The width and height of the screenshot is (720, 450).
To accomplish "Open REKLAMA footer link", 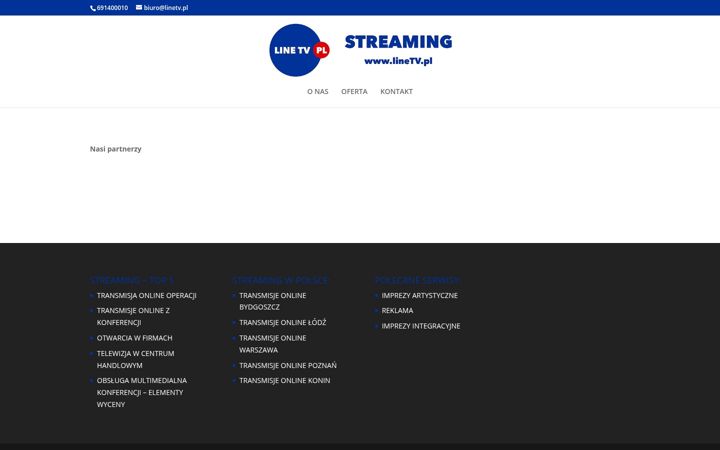I will point(397,310).
